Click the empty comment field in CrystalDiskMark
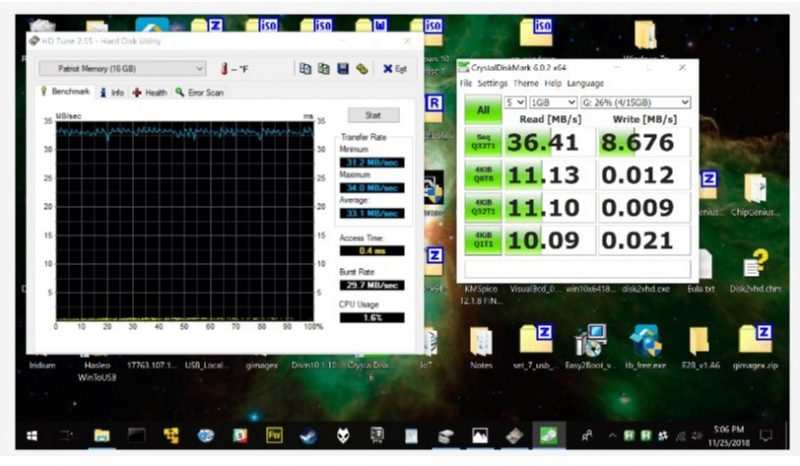This screenshot has height=466, width=800. point(578,269)
